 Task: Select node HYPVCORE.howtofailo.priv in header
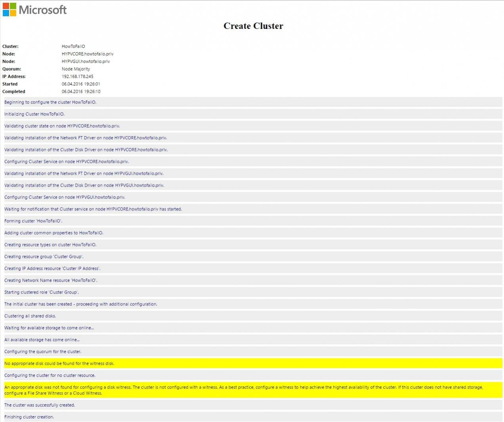[x=88, y=54]
